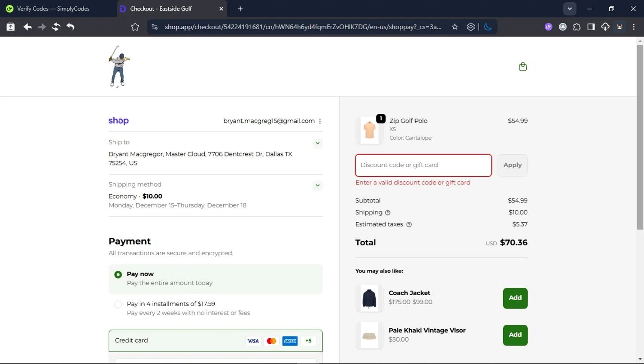The height and width of the screenshot is (364, 644).
Task: Click the cloud upload toolbar icon
Action: click(605, 27)
